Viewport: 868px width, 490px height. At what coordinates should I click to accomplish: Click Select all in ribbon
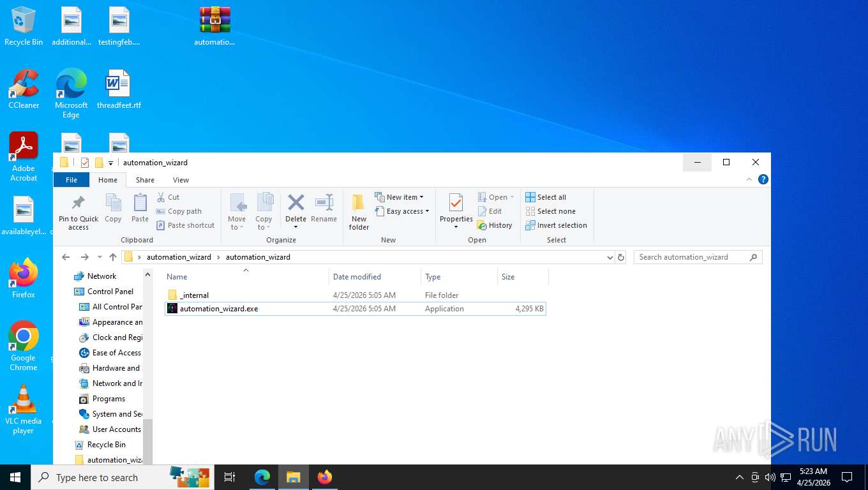click(x=546, y=197)
